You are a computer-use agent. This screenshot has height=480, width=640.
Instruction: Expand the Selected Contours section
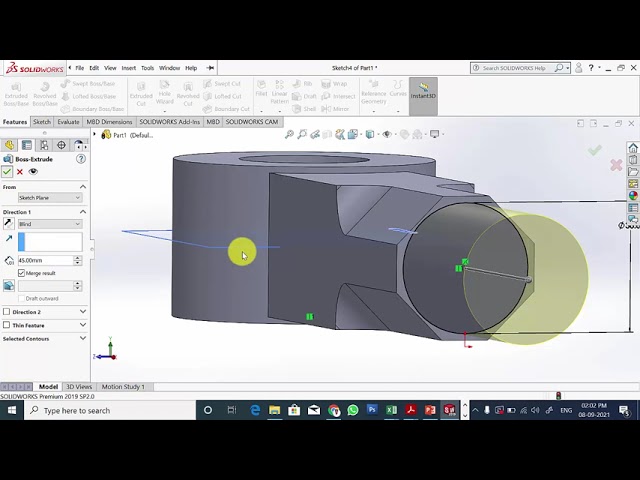coord(83,338)
